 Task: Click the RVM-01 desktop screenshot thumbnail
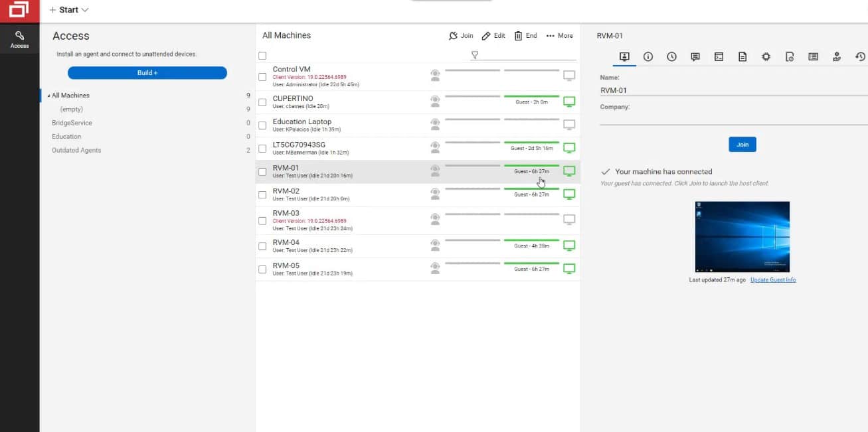[x=742, y=236]
